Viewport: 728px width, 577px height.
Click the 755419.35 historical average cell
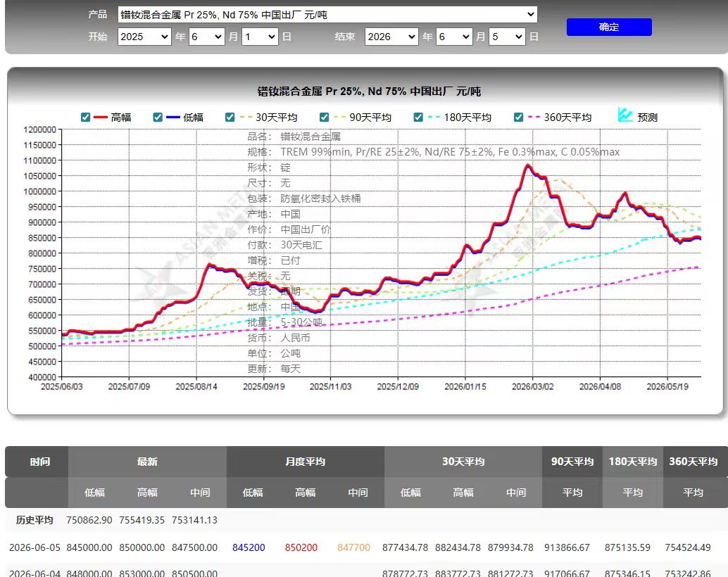click(x=142, y=520)
